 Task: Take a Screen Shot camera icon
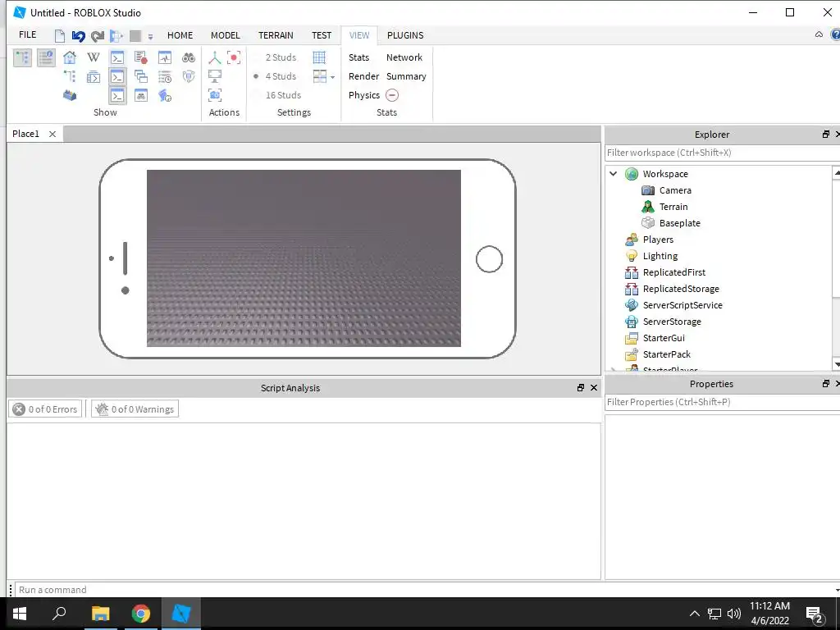(215, 95)
